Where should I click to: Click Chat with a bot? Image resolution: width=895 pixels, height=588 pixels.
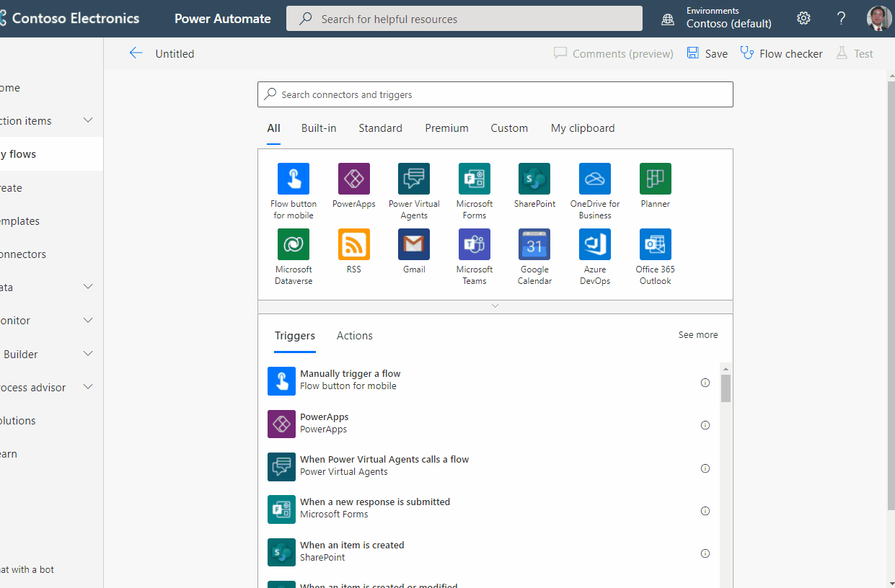27,569
